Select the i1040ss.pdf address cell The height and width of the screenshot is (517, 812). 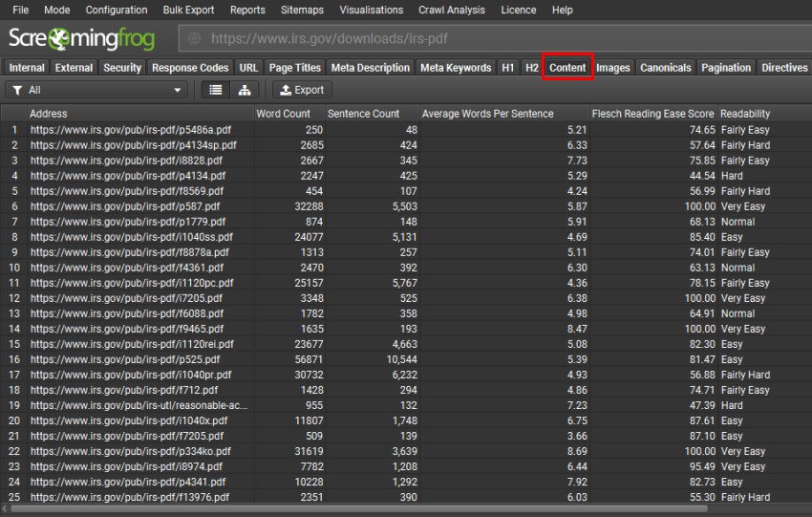(x=132, y=237)
